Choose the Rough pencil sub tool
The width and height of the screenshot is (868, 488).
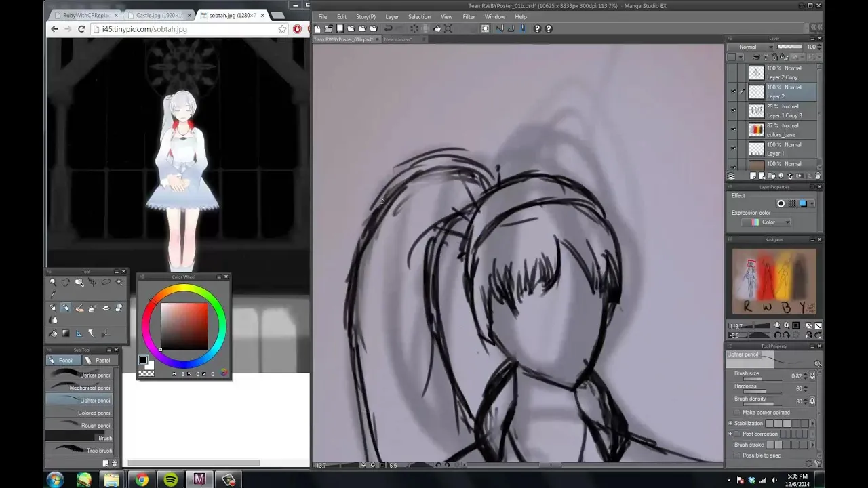pyautogui.click(x=80, y=426)
